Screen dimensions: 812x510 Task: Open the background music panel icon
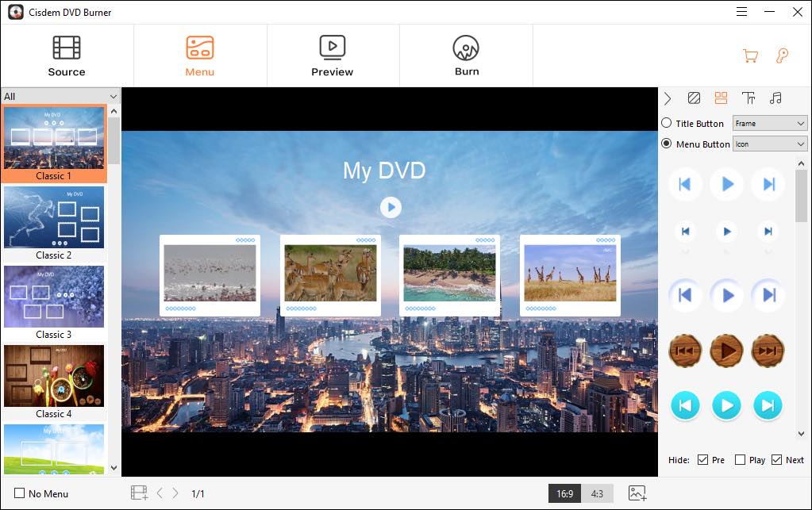pos(775,98)
